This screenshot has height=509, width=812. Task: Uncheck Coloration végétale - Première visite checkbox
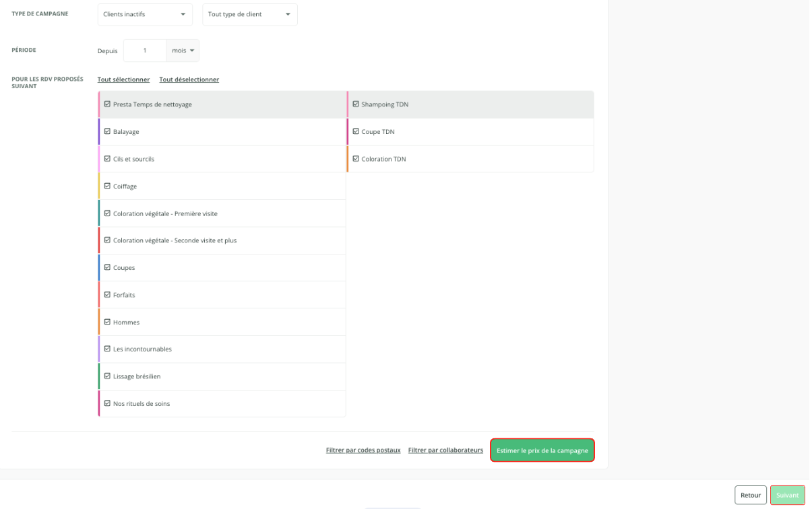(107, 213)
